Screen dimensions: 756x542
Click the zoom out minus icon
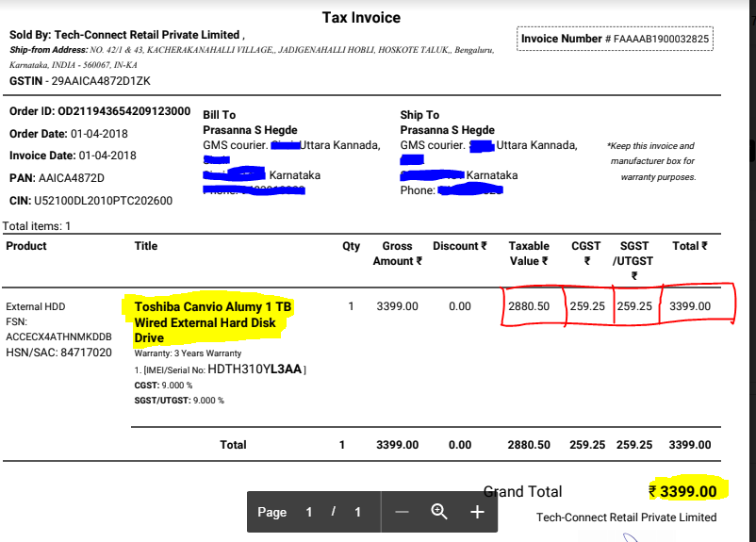(403, 512)
